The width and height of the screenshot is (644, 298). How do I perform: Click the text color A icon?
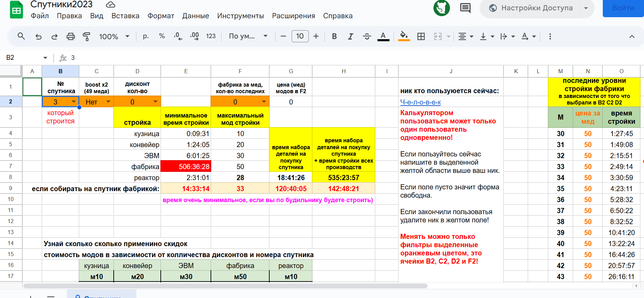coord(383,36)
